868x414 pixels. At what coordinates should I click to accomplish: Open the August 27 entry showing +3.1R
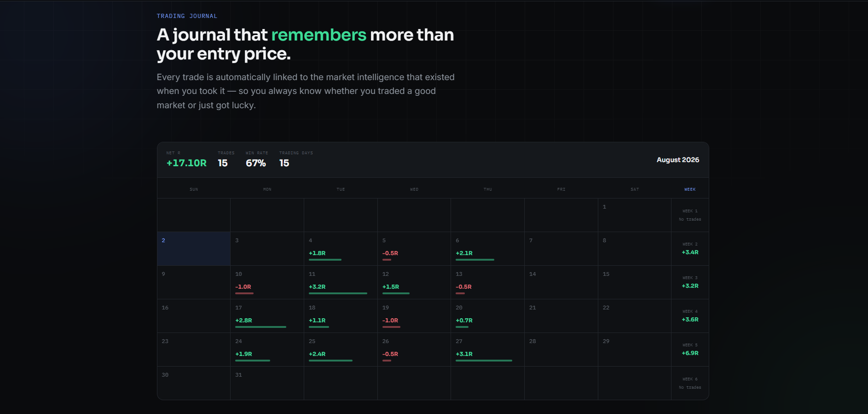pos(487,350)
